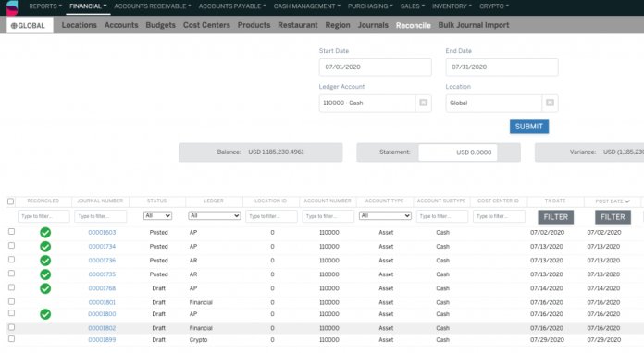Go to the Locations tab
Screen dimensions: 644x353
[x=80, y=25]
